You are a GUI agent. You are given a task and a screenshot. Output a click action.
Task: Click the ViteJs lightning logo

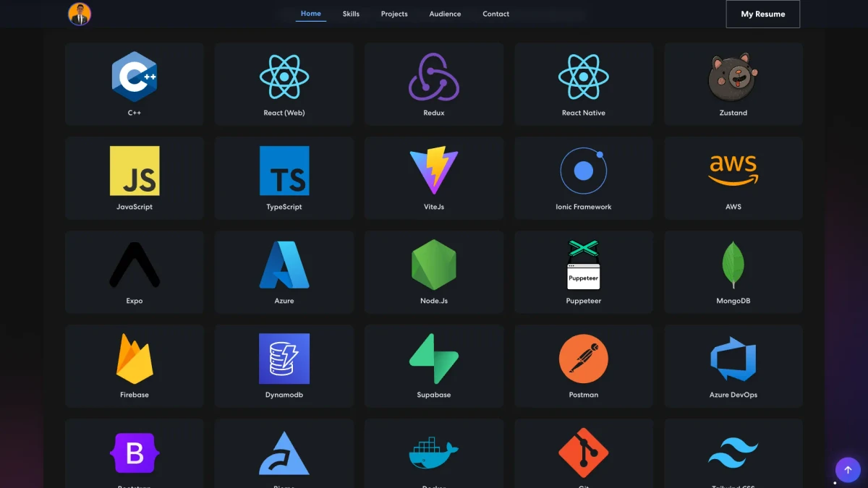tap(434, 171)
